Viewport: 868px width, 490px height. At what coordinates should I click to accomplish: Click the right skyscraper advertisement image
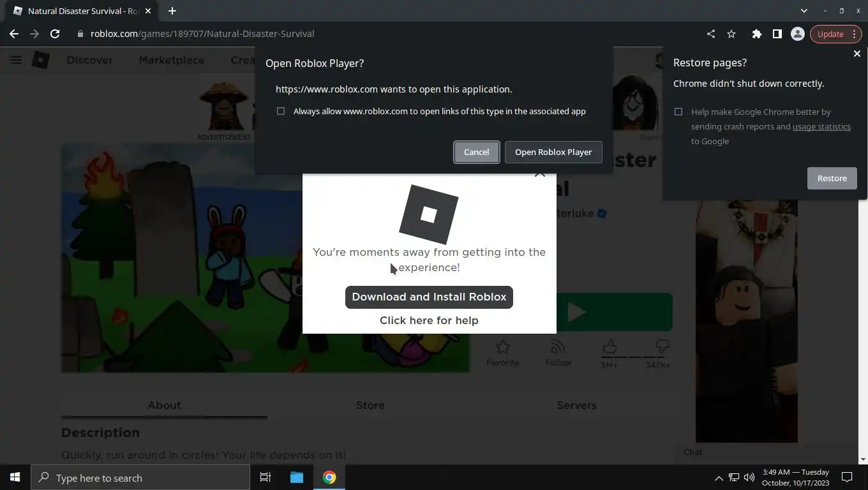click(746, 321)
